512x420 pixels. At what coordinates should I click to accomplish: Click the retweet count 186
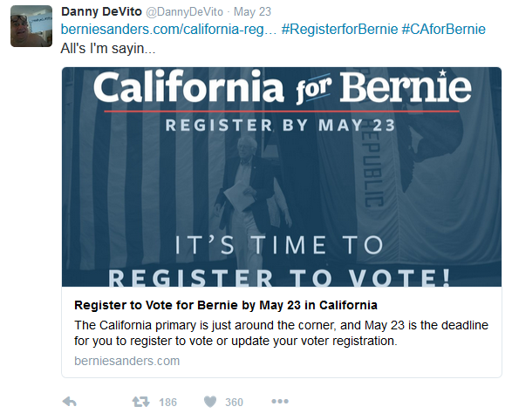click(167, 402)
